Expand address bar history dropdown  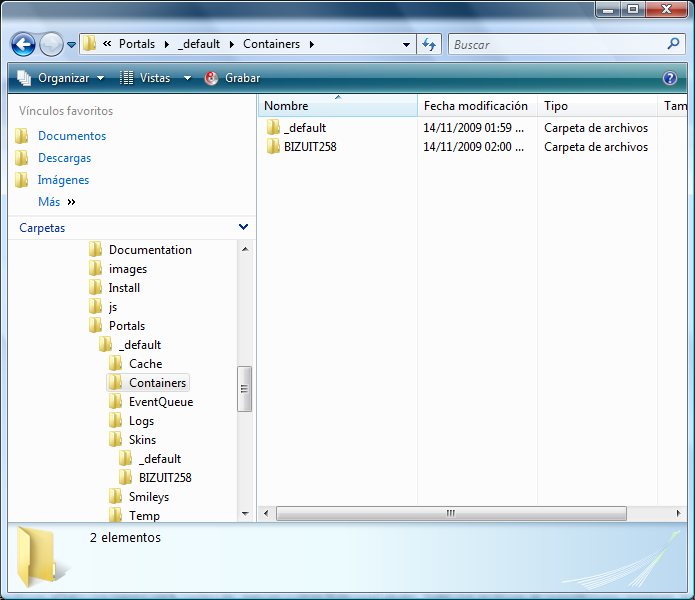[406, 44]
